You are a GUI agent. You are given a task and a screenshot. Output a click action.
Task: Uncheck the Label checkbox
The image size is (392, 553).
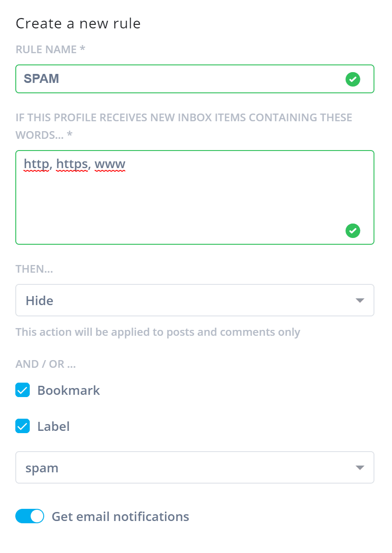[23, 426]
